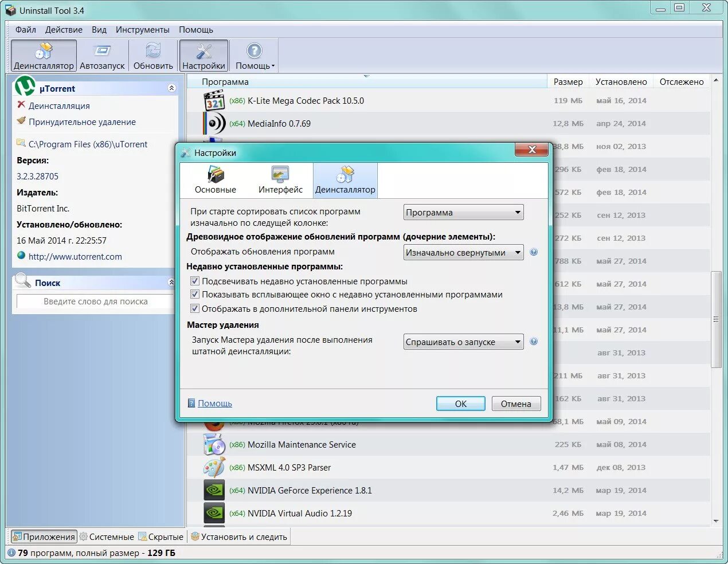Select NVIDIA Virtual Audio 1.2.19 row
The height and width of the screenshot is (564, 728).
pos(448,513)
